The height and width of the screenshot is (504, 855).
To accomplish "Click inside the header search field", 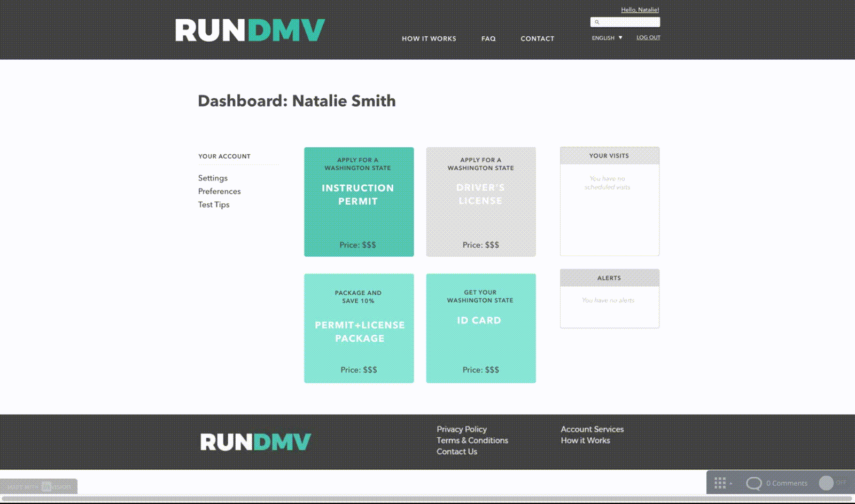I will click(x=625, y=22).
